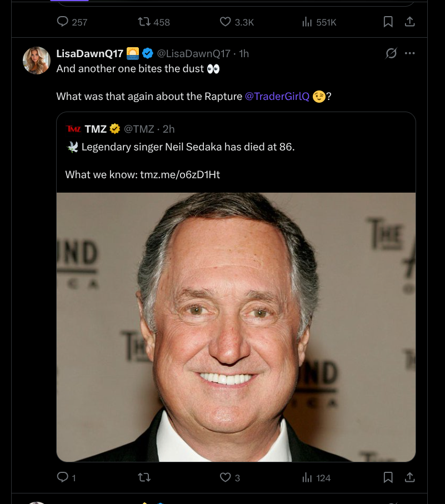This screenshot has width=445, height=504.
Task: Open Grok explain icon on LisaDawnQ17's post
Action: click(391, 53)
